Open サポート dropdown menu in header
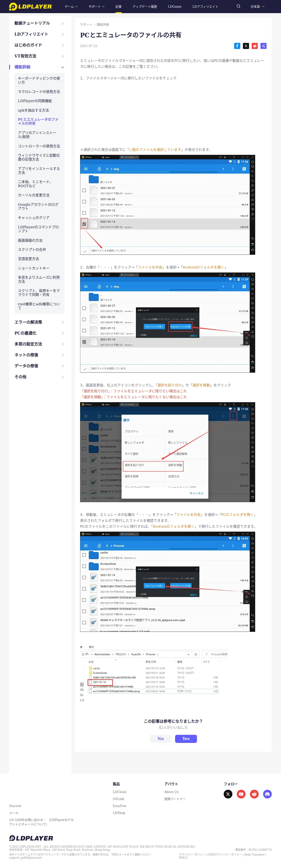This screenshot has height=868, width=281. [x=97, y=6]
